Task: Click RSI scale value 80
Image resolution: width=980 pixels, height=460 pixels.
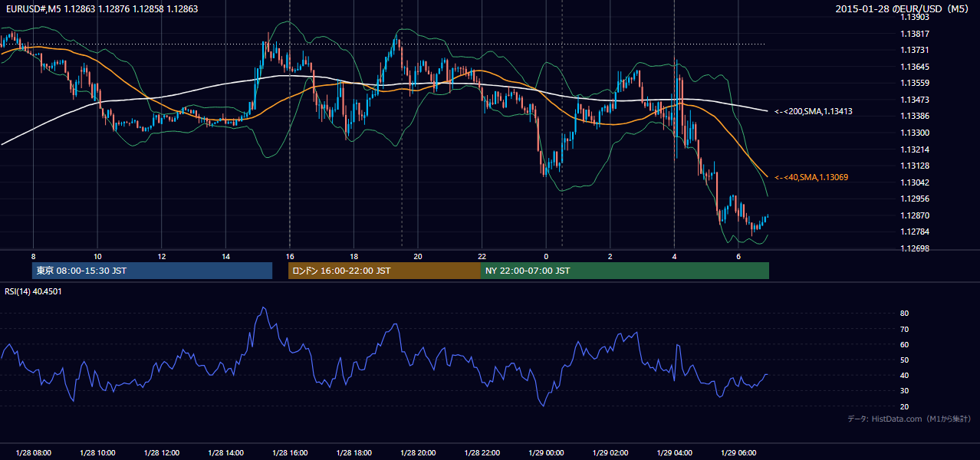Action: (905, 314)
